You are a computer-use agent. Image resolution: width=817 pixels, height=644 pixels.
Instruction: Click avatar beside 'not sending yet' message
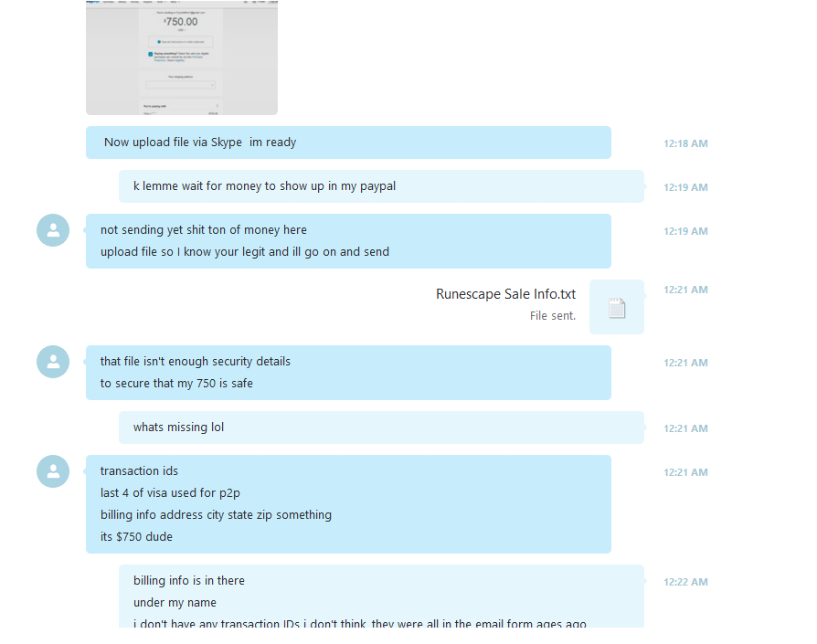[53, 230]
